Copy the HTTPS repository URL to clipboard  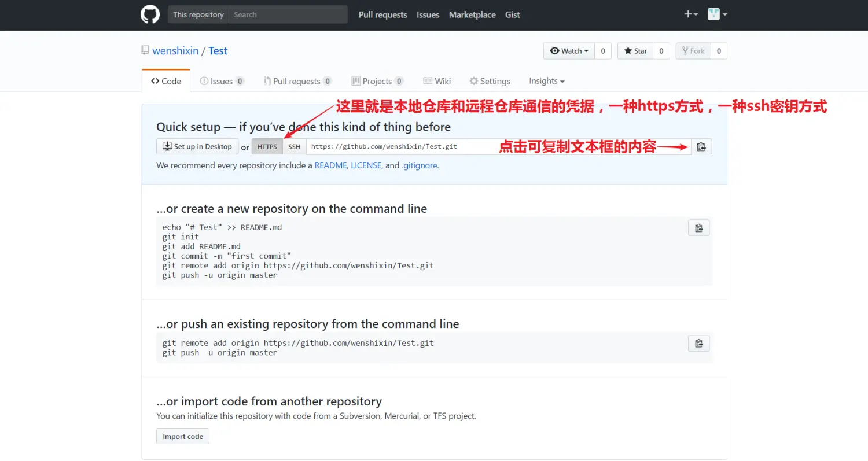pos(701,147)
